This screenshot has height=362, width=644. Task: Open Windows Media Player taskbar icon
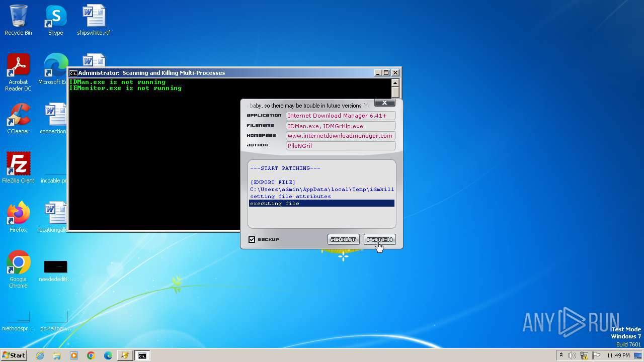pos(74,355)
